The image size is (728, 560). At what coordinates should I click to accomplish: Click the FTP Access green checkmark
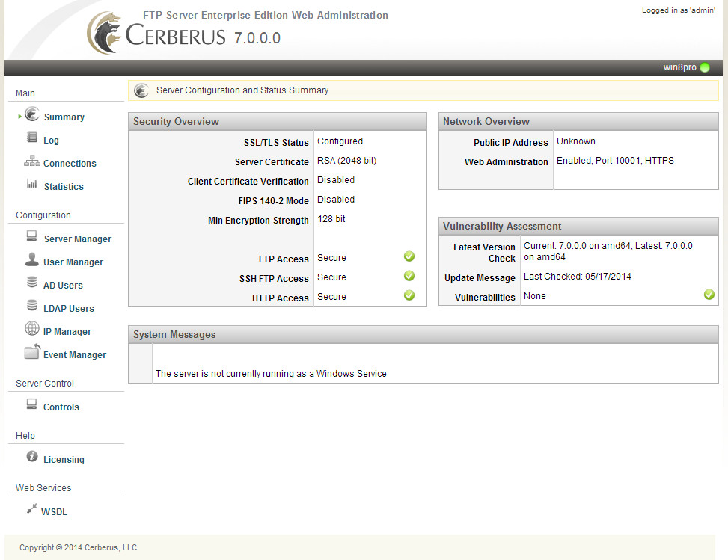pyautogui.click(x=409, y=256)
